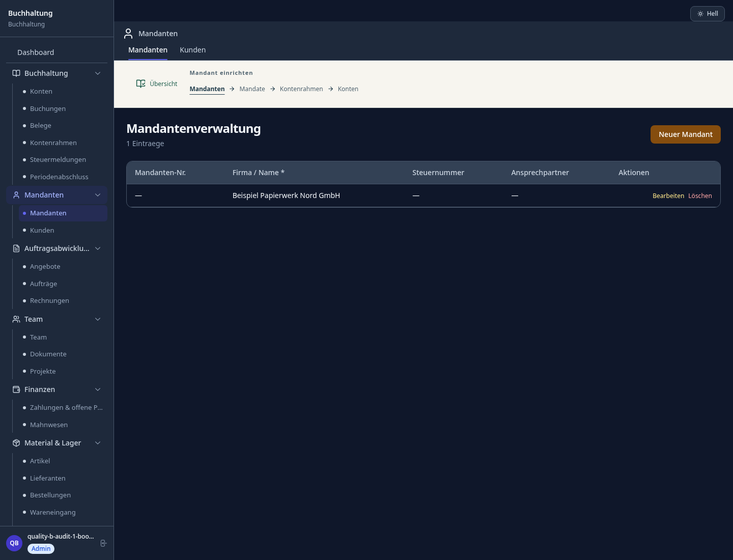
Task: Collapse the Team section chevron
Action: pyautogui.click(x=98, y=319)
